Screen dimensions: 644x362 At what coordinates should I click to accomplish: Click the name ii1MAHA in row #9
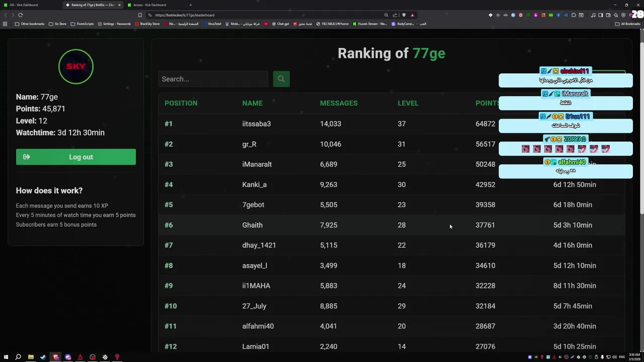click(256, 286)
